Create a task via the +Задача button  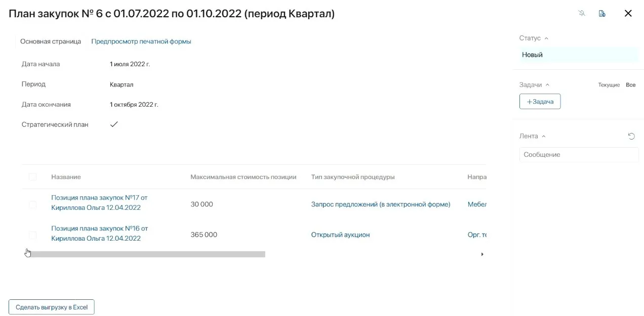click(x=540, y=101)
